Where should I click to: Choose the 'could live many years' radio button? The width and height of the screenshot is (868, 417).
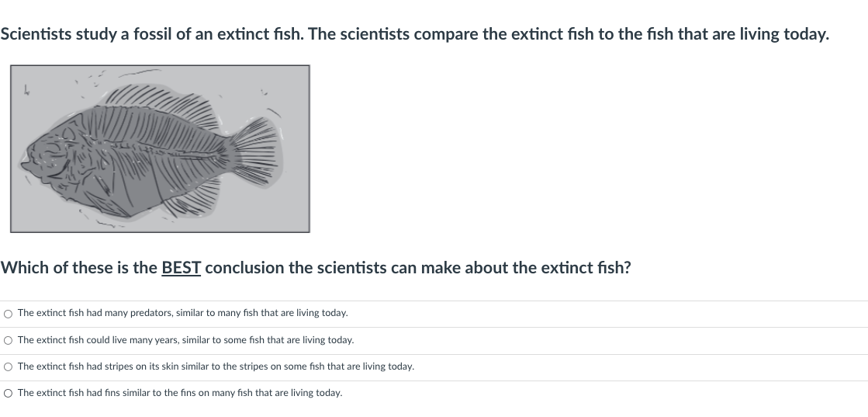tap(8, 340)
